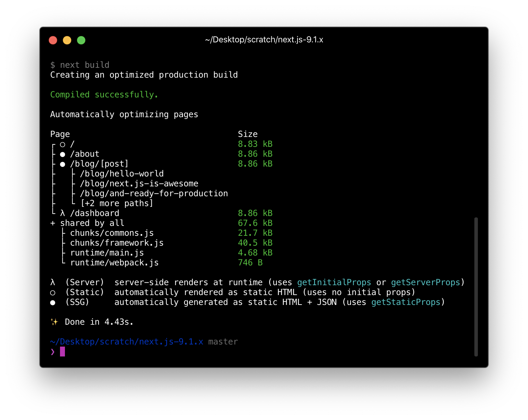Click the magenta cursor block at prompt
The width and height of the screenshot is (528, 420).
coord(62,352)
